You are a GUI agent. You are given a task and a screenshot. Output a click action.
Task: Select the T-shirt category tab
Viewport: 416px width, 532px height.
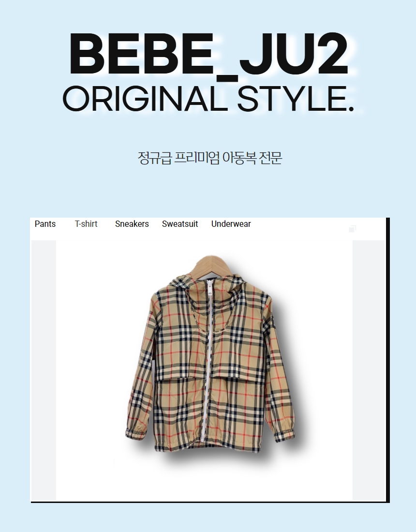coord(86,224)
